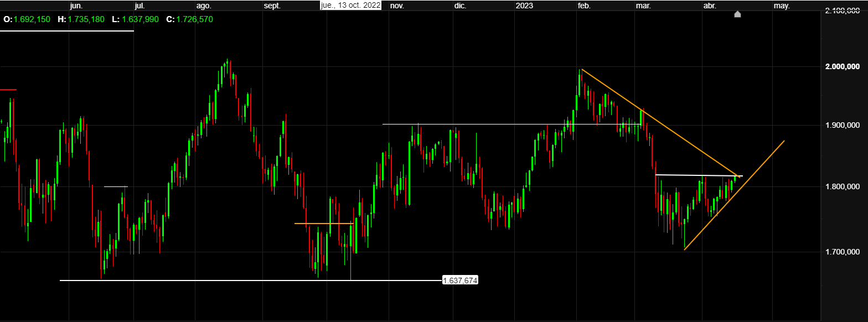The height and width of the screenshot is (322, 868).
Task: Click the 'jun.' label on time axis
Action: pyautogui.click(x=77, y=6)
